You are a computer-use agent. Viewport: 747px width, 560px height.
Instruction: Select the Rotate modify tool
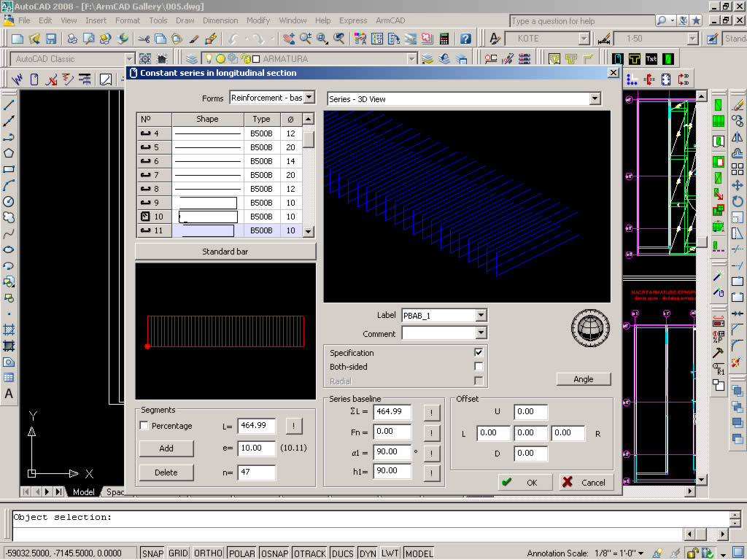[737, 201]
